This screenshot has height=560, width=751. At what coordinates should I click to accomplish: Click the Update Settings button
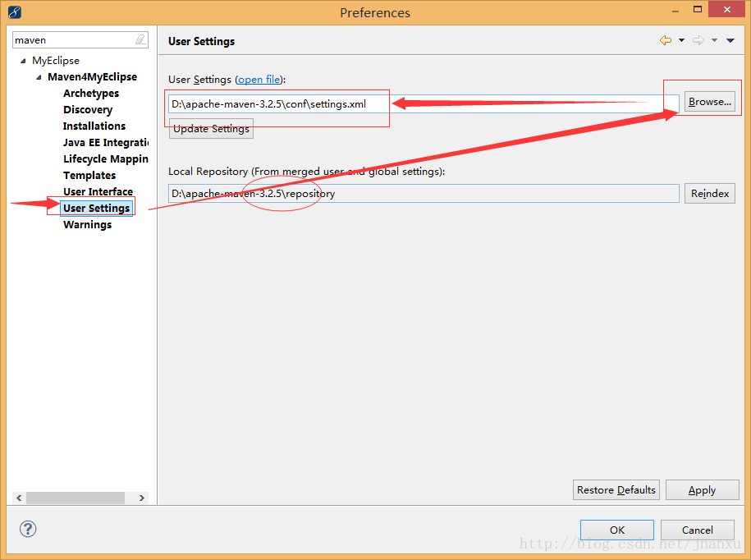coord(211,129)
